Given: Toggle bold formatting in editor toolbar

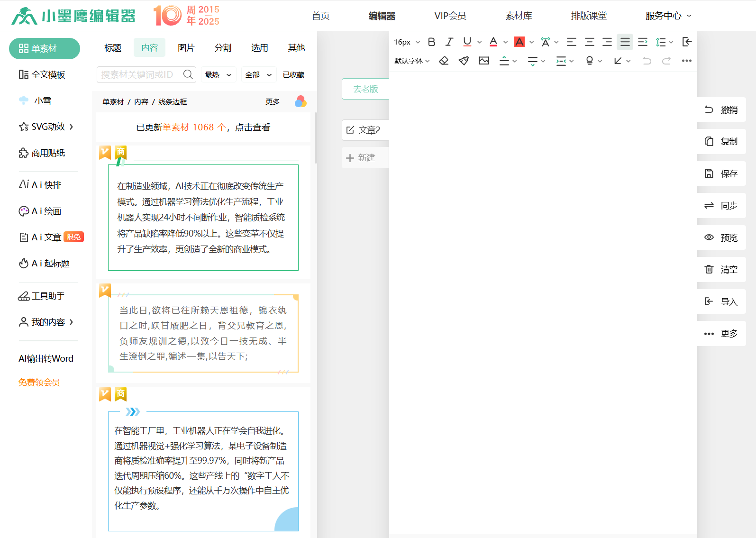Looking at the screenshot, I should click(431, 42).
